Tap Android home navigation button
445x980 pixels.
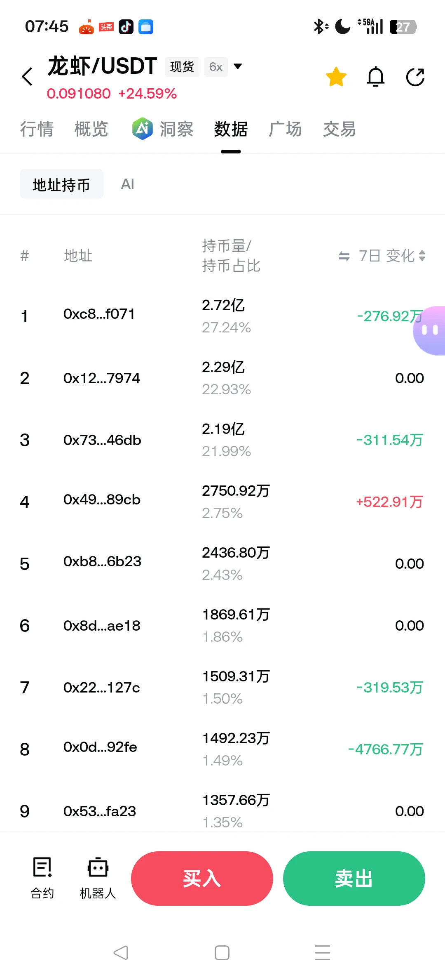click(x=222, y=953)
